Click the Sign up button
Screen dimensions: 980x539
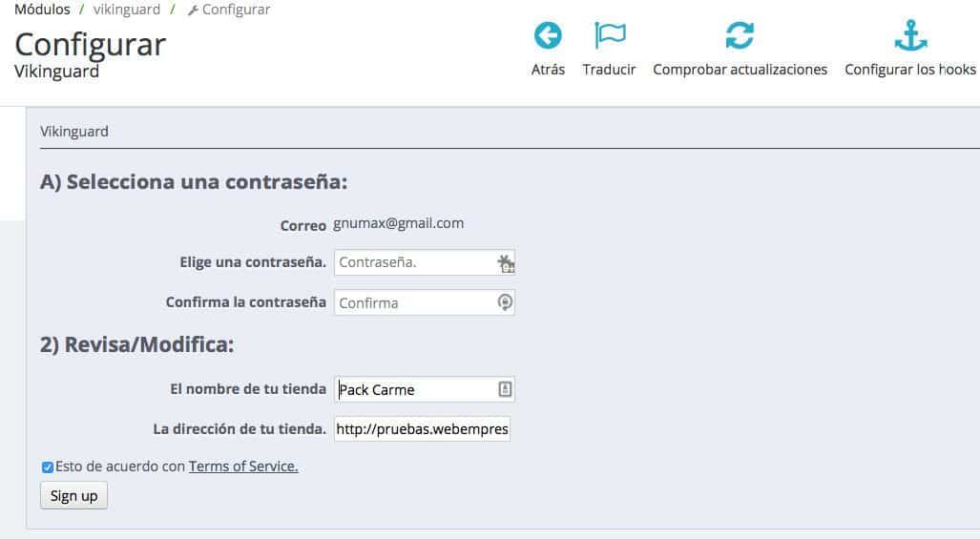pyautogui.click(x=73, y=495)
